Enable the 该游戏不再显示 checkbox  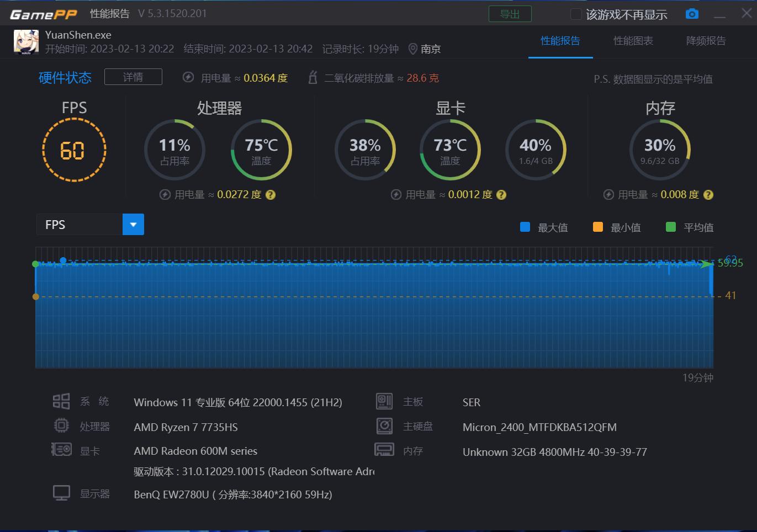click(x=576, y=14)
